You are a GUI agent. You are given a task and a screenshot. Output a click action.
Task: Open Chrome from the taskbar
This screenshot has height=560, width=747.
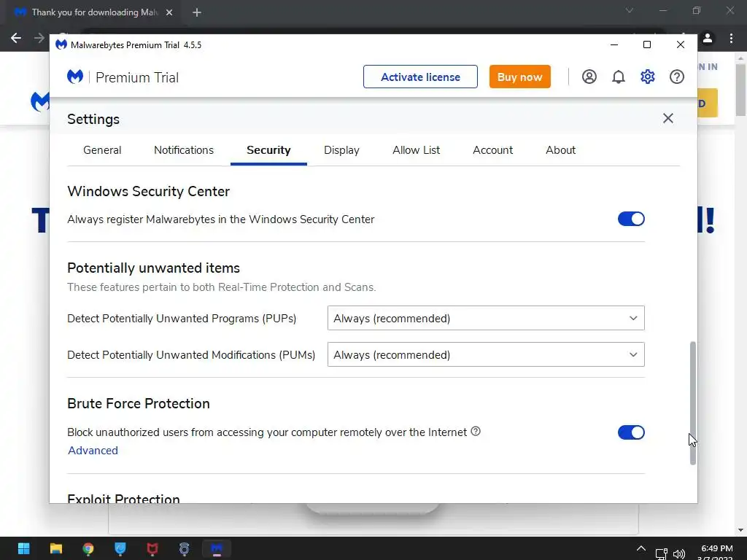(88, 549)
